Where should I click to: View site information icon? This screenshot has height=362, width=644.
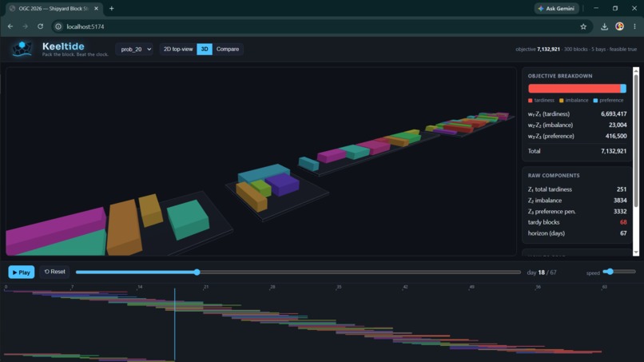point(58,26)
